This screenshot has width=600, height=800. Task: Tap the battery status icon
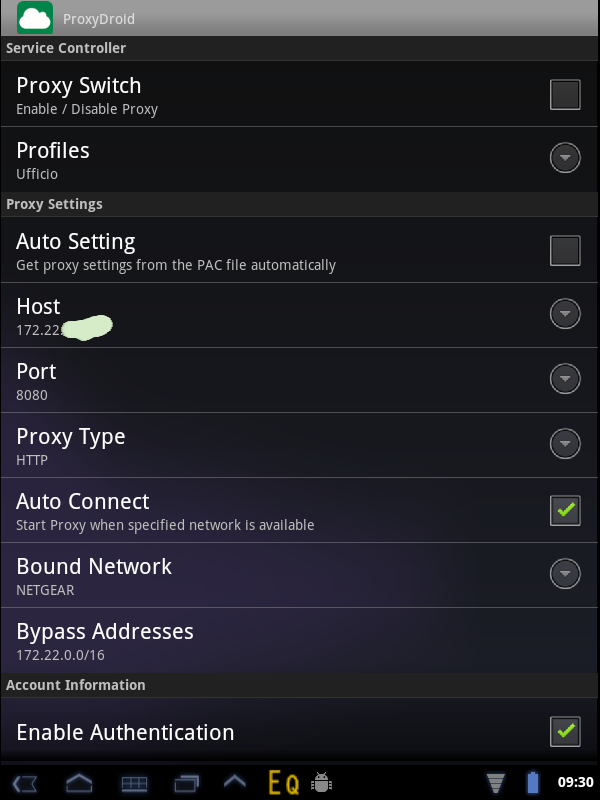(533, 782)
